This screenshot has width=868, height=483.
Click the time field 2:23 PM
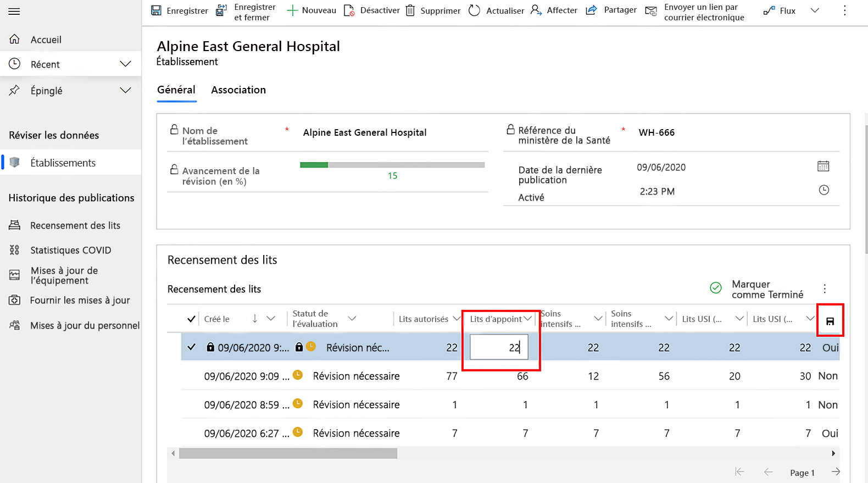[x=657, y=192]
